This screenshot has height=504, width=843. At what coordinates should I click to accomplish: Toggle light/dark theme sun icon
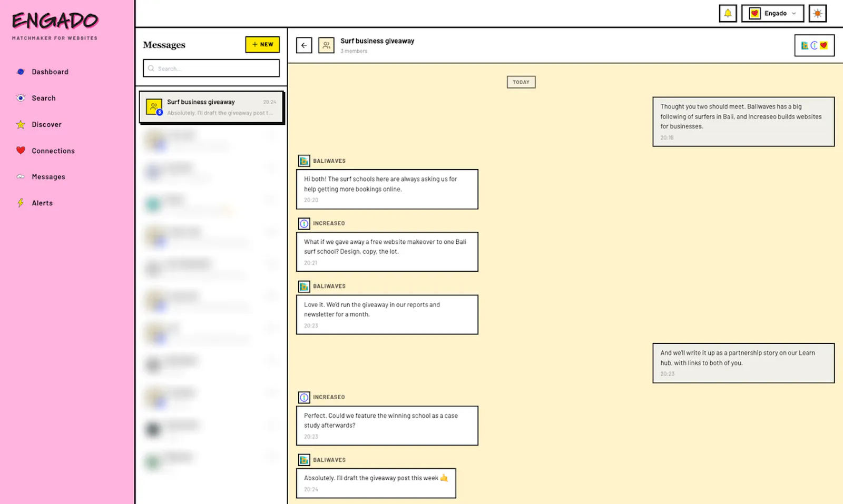(818, 14)
